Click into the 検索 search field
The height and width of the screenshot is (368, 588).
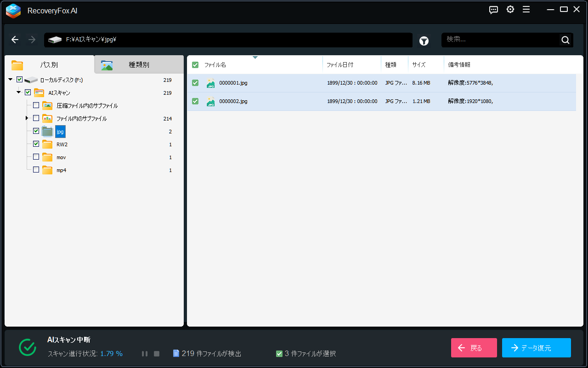pyautogui.click(x=500, y=40)
